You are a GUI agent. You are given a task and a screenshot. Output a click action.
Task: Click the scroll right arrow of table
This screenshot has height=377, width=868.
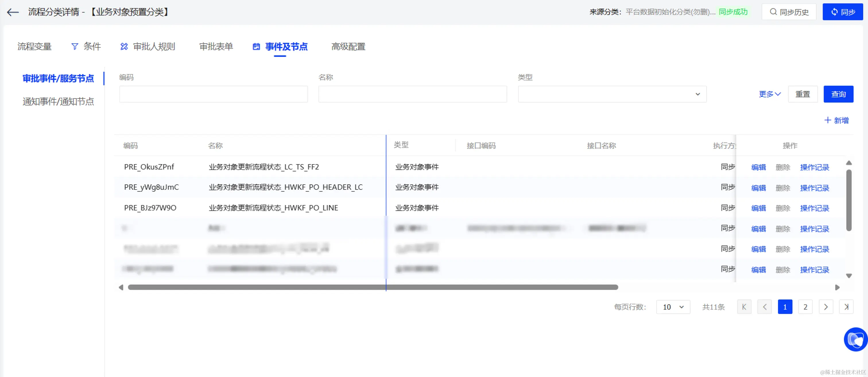tap(837, 287)
